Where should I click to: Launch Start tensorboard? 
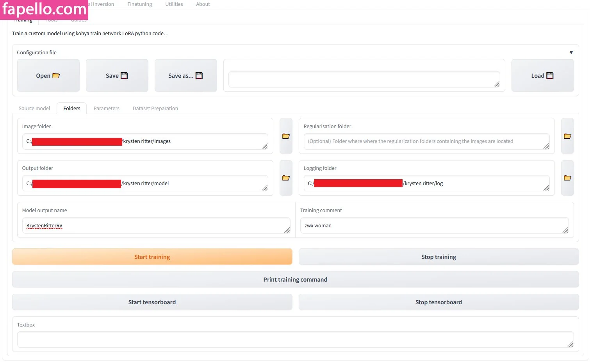152,302
